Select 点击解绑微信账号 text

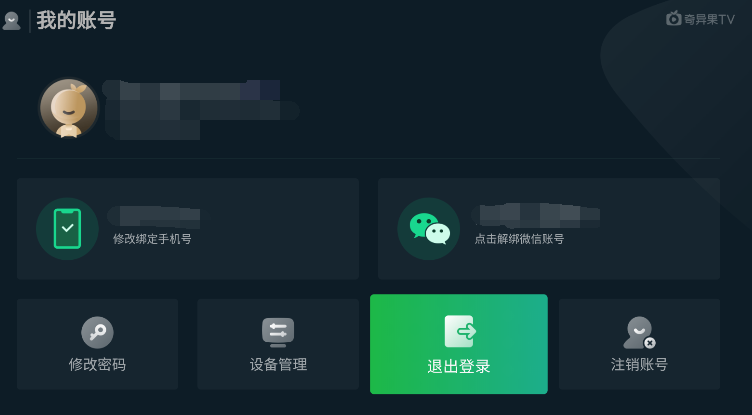click(519, 239)
